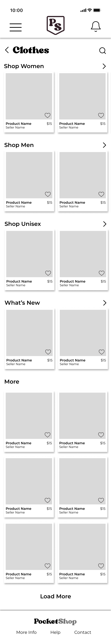Open search with magnifier icon
111x644 pixels.
[x=102, y=50]
